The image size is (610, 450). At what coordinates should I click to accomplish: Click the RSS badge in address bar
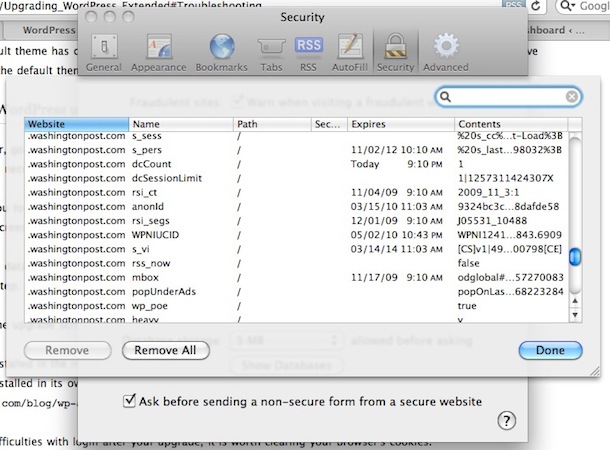point(514,5)
